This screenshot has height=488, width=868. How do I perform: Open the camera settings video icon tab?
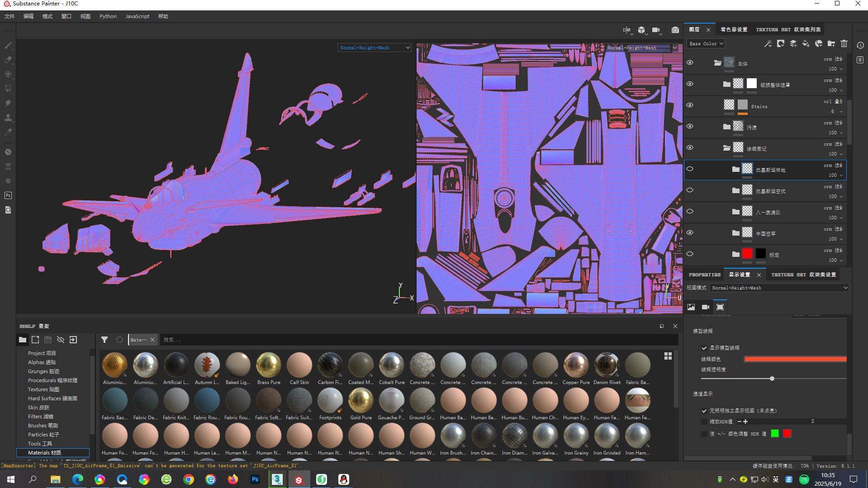coord(706,307)
